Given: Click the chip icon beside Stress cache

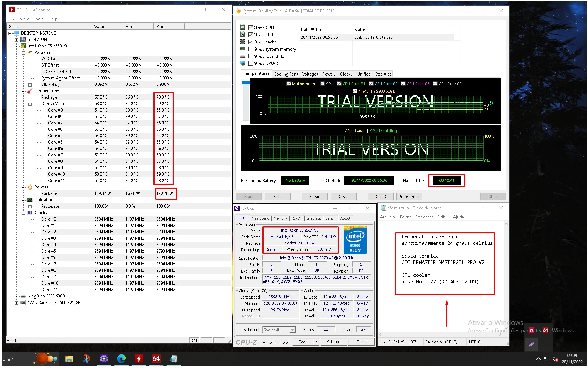Looking at the screenshot, I should (x=243, y=42).
